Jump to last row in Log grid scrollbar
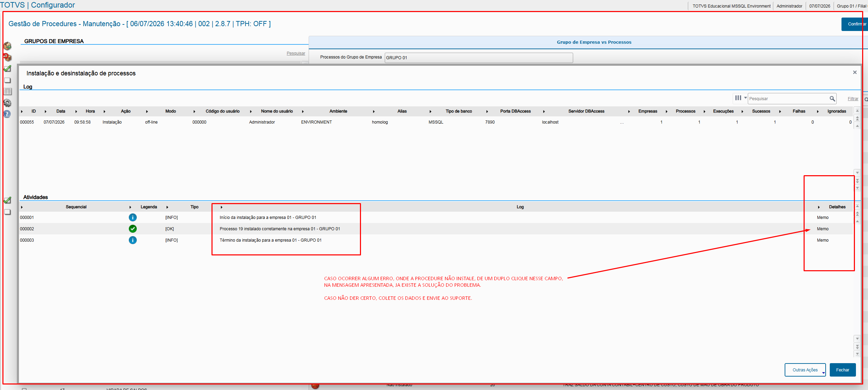Viewport: 868px width, 390px height. tap(857, 188)
